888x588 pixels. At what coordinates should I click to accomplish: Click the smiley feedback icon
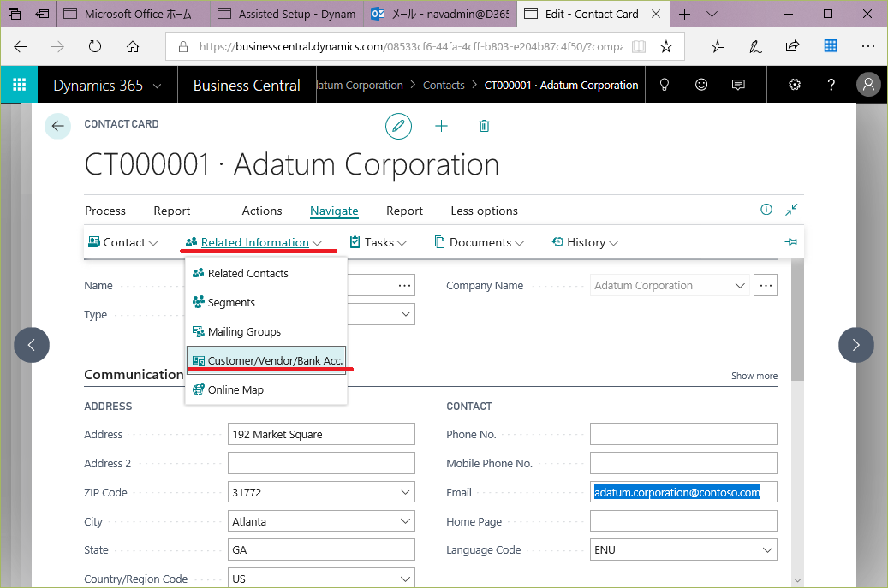point(701,85)
